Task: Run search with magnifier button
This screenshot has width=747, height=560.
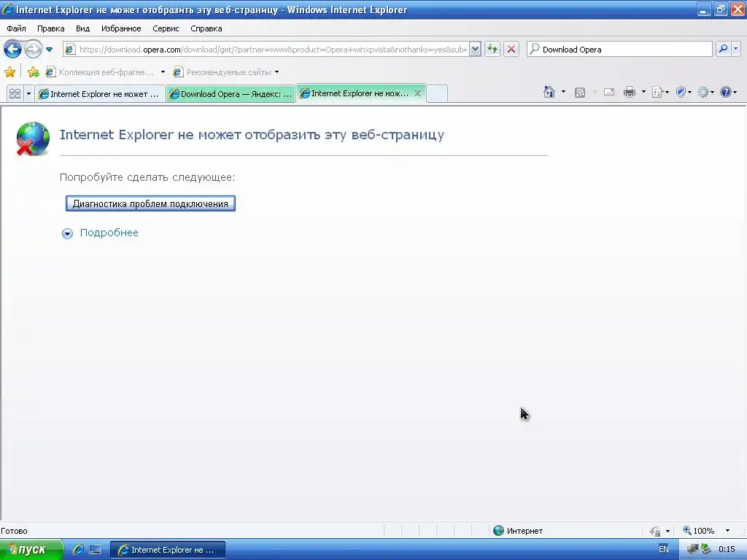Action: [723, 49]
